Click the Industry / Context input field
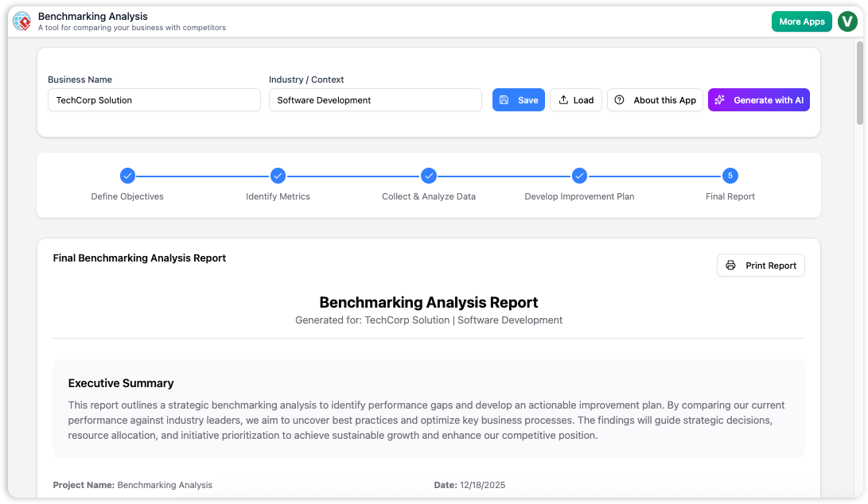 click(x=375, y=99)
